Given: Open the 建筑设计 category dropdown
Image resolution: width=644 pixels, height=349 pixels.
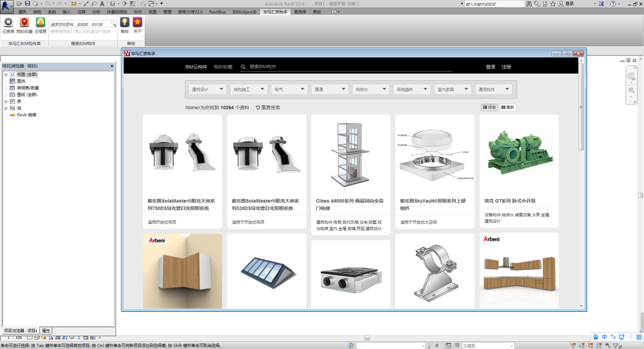Looking at the screenshot, I should click(x=208, y=89).
